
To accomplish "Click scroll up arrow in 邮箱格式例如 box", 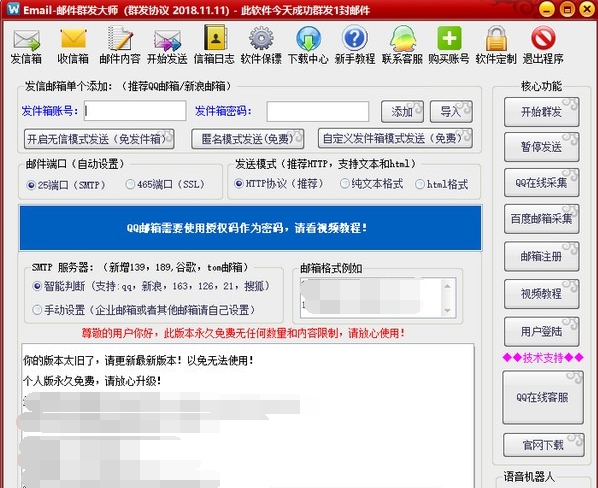I will pos(447,286).
